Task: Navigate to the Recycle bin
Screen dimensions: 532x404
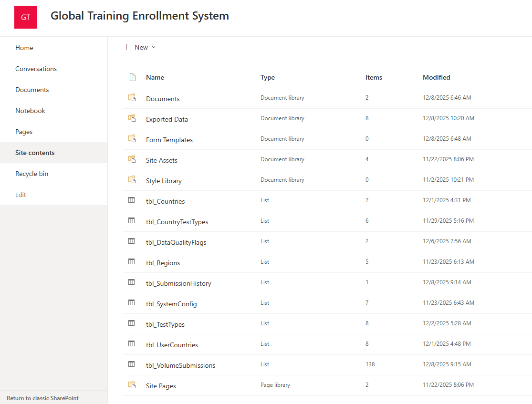Action: click(x=31, y=174)
